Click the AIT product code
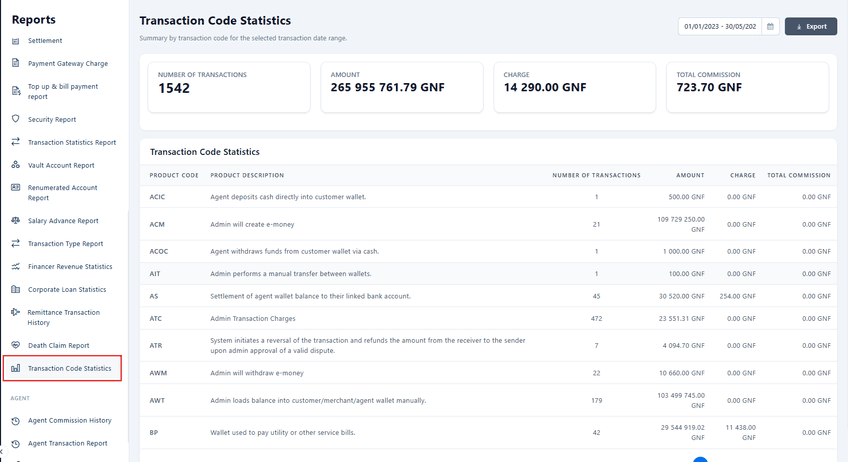The image size is (848, 462). click(155, 274)
